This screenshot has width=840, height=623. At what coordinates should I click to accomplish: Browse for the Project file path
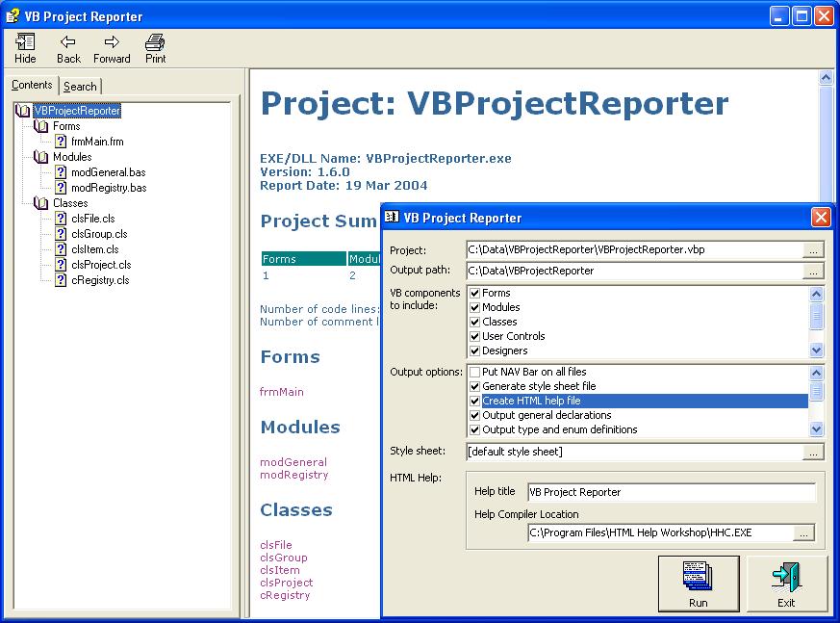(814, 250)
